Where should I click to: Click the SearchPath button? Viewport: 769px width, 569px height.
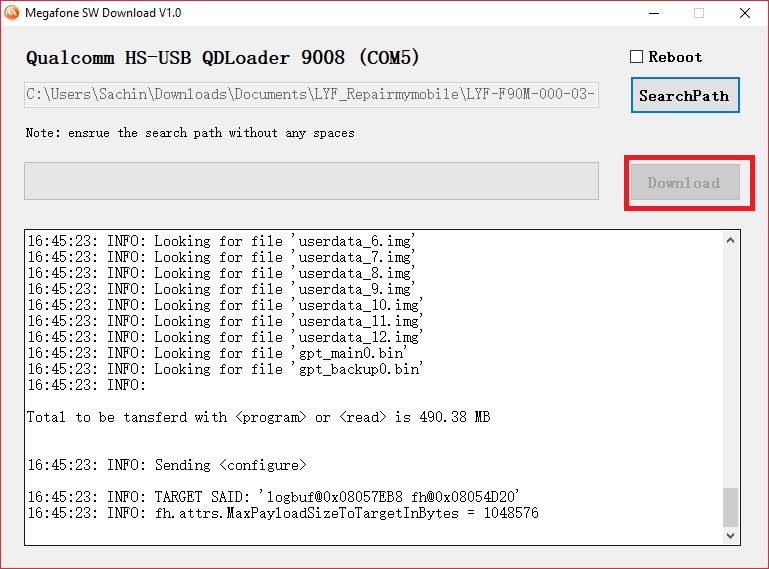coord(685,95)
